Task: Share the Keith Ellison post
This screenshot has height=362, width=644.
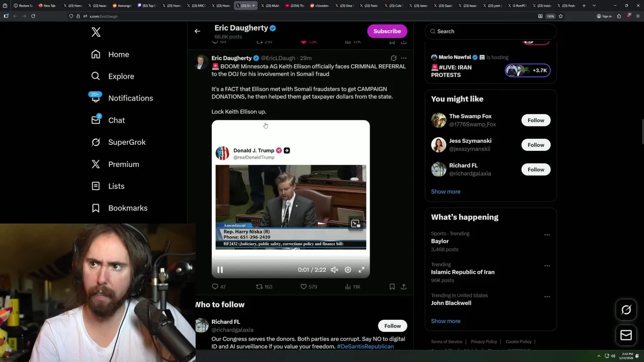Action: [404, 287]
